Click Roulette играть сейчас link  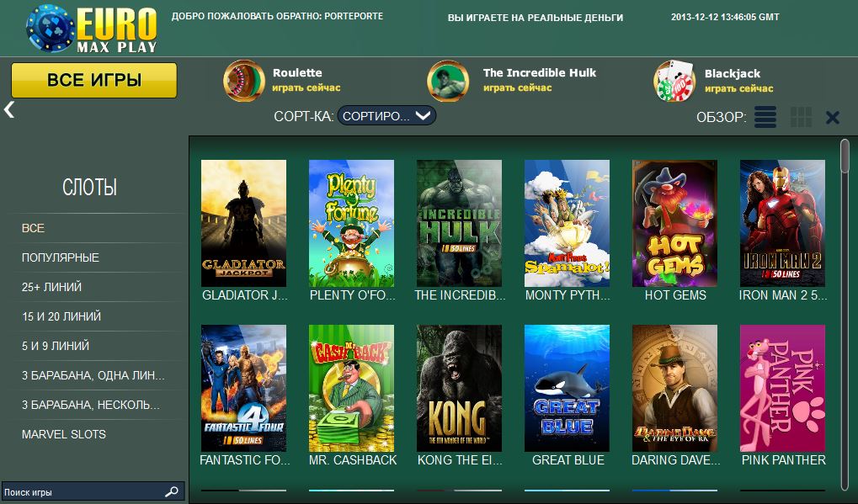point(306,88)
